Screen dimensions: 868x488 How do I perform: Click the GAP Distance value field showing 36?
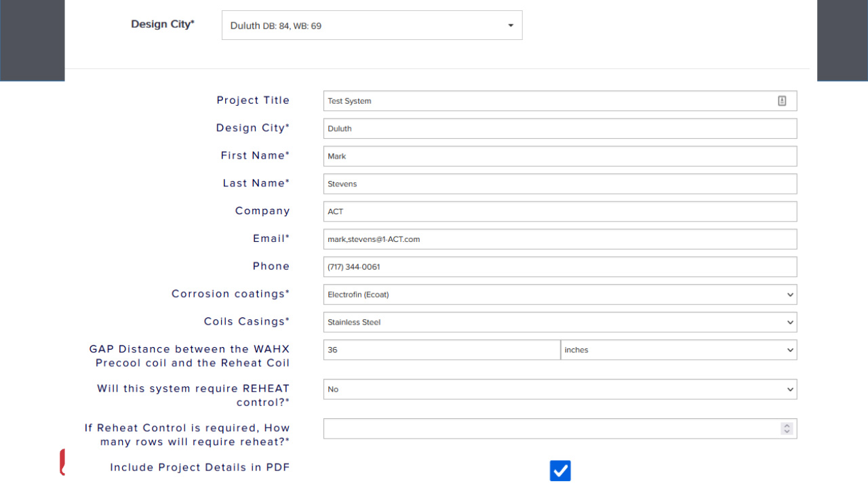(441, 350)
